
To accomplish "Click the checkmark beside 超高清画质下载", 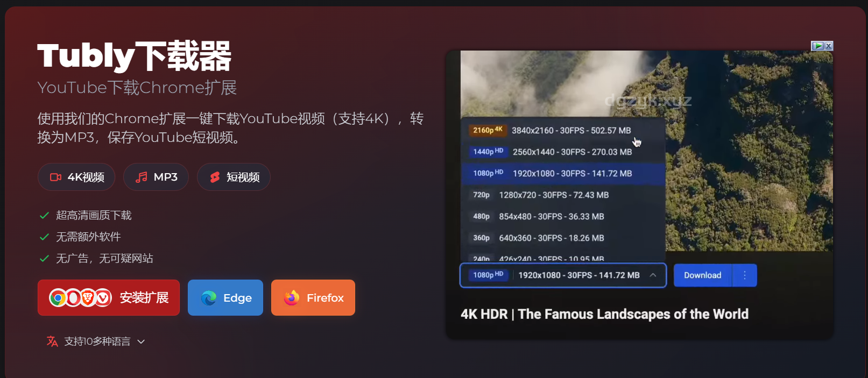I will point(45,216).
